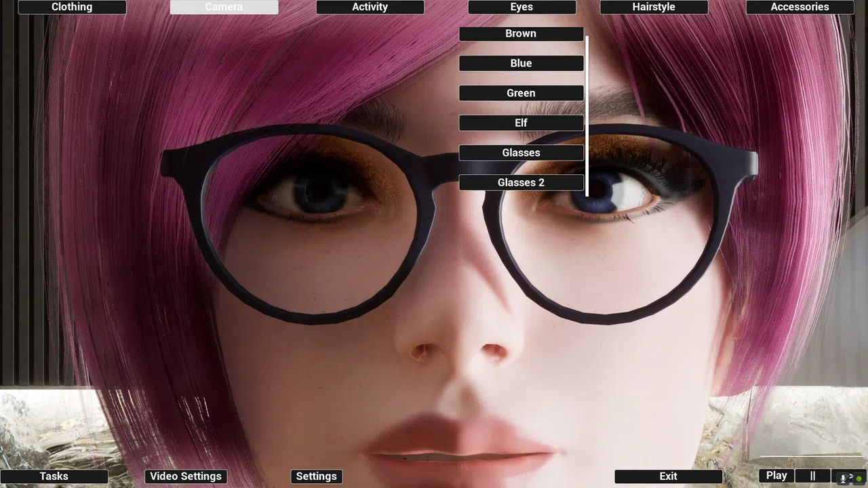Image resolution: width=868 pixels, height=488 pixels.
Task: Choose the Glasses option
Action: [x=521, y=152]
